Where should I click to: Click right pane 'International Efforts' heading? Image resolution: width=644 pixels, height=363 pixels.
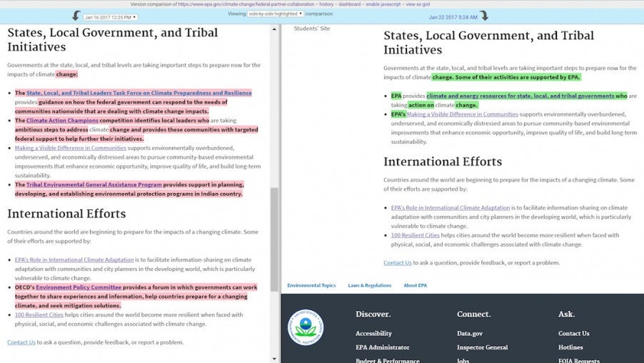click(x=443, y=161)
